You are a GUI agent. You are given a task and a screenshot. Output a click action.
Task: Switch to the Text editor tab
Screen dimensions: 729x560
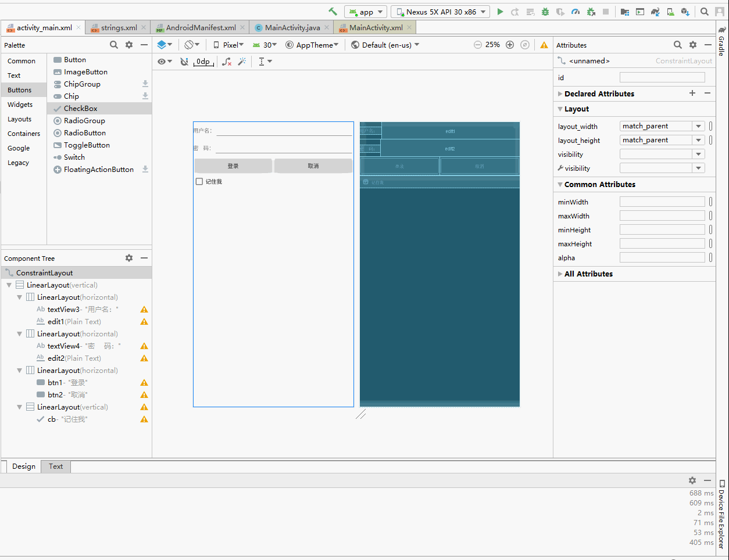tap(56, 466)
